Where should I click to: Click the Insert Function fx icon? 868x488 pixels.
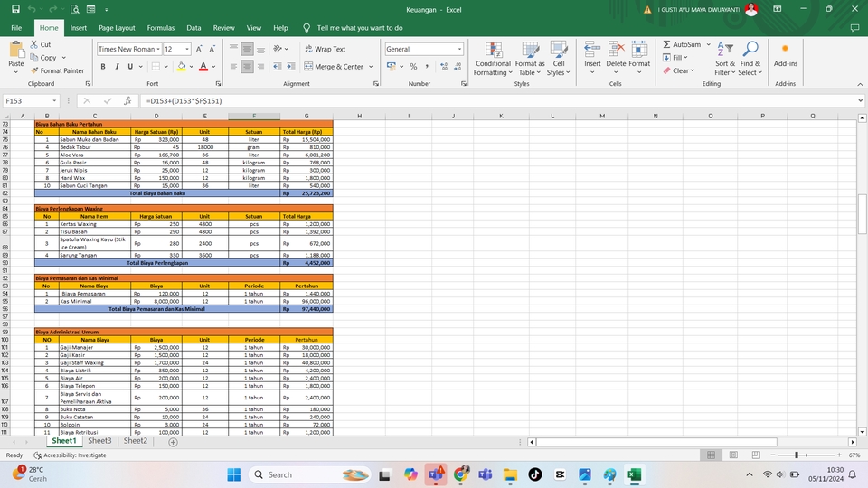pos(127,100)
